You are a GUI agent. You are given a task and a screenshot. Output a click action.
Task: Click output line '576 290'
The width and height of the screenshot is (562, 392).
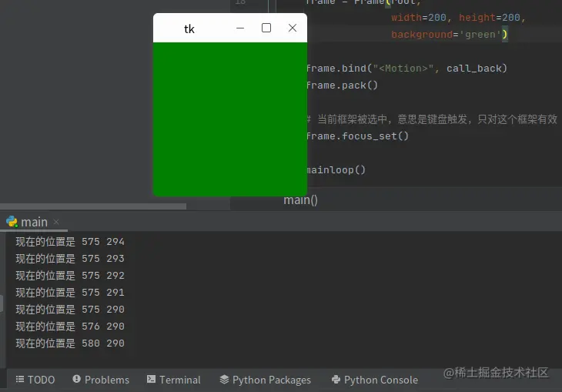[x=70, y=326]
